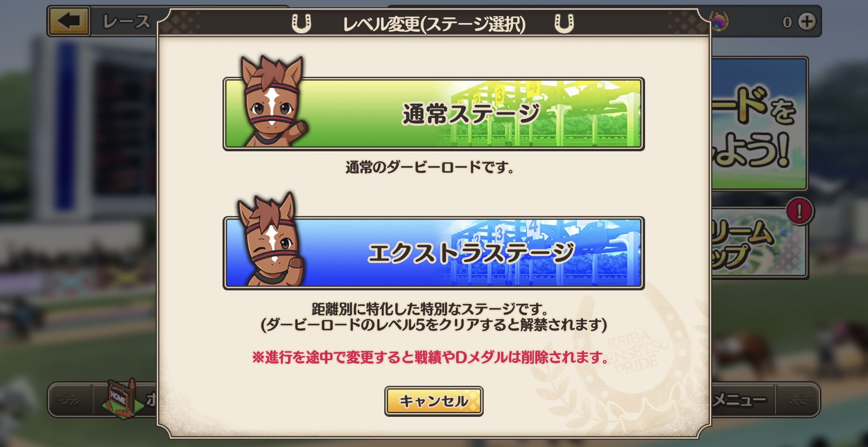Tap the red ※進行を途中で変更 warning text

coord(431,357)
